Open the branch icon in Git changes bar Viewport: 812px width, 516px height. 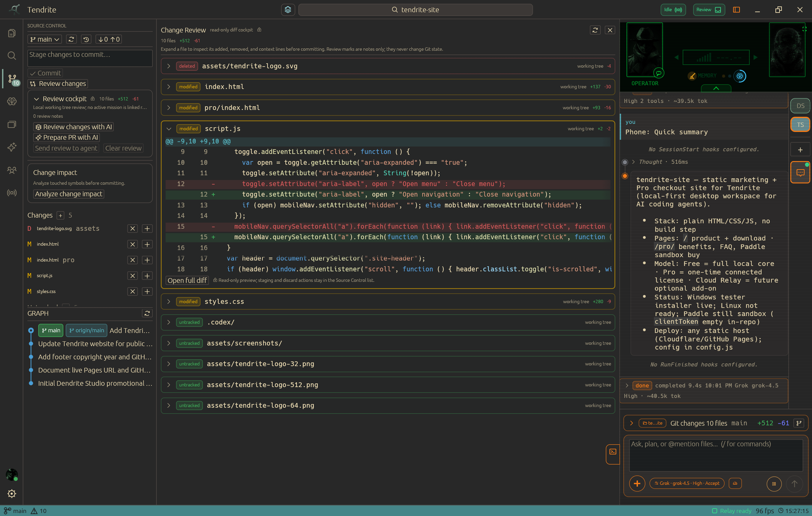799,423
